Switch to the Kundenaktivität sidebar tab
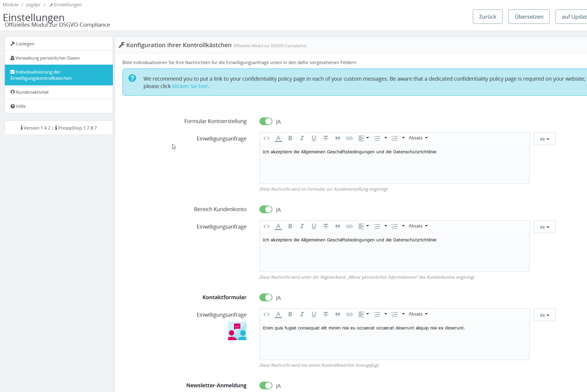The image size is (587, 392). coord(32,92)
